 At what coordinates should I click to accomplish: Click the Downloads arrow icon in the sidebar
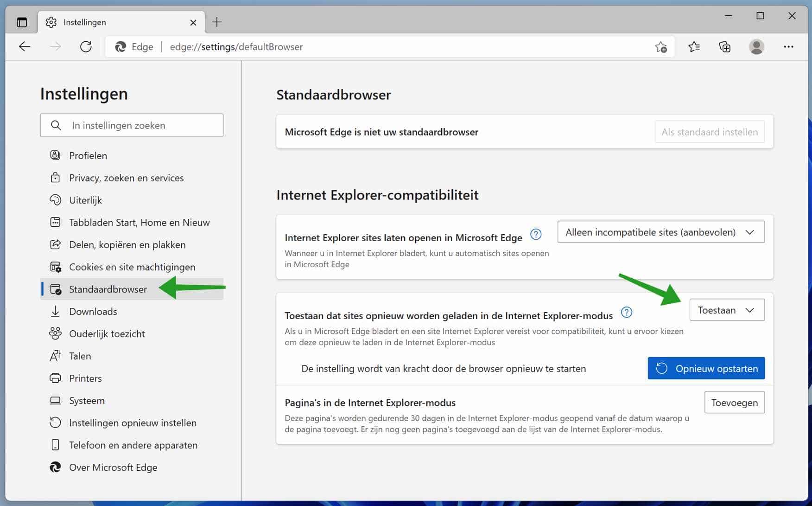pyautogui.click(x=56, y=311)
